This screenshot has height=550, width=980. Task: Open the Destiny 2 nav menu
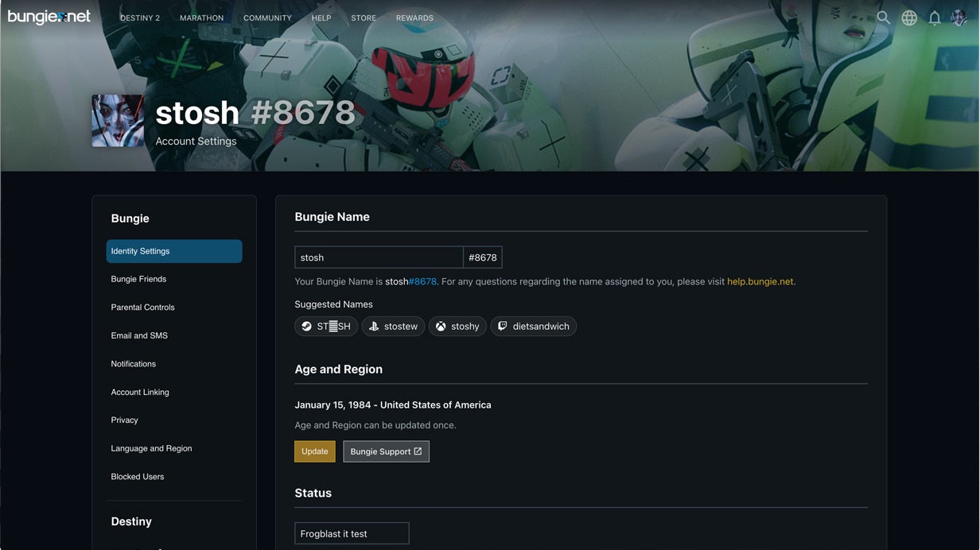(140, 17)
